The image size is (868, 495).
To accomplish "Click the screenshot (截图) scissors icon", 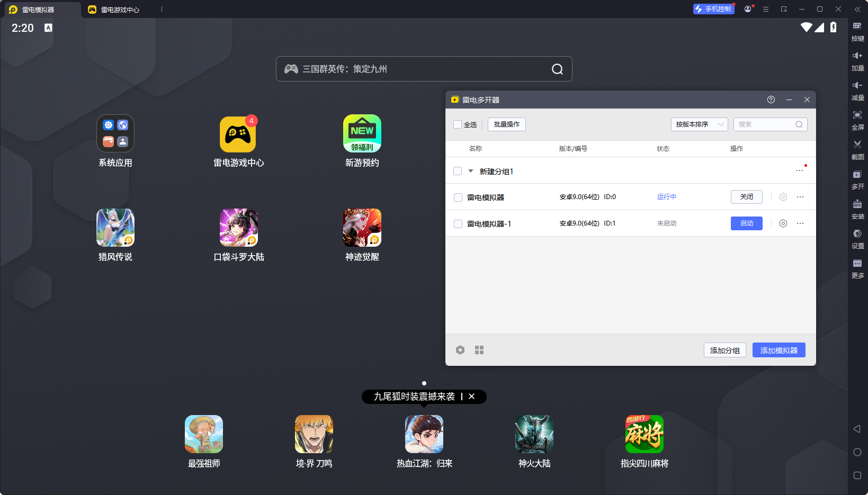I will [x=857, y=145].
